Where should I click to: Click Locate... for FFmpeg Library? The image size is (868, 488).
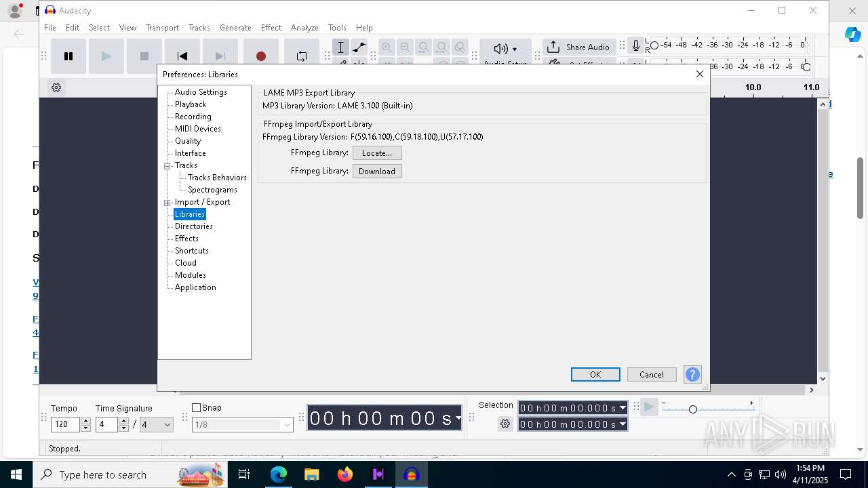tap(377, 153)
